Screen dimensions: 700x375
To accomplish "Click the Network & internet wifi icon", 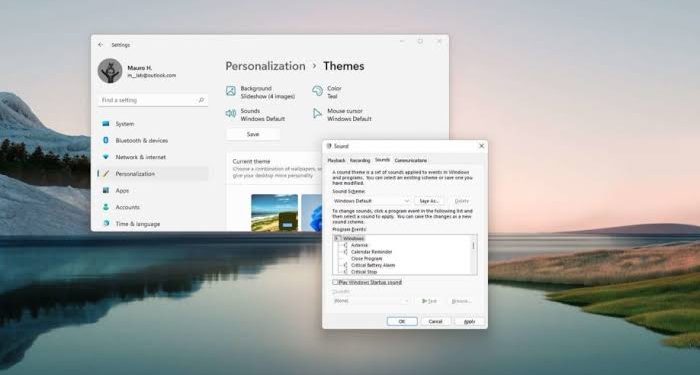I will click(x=106, y=157).
